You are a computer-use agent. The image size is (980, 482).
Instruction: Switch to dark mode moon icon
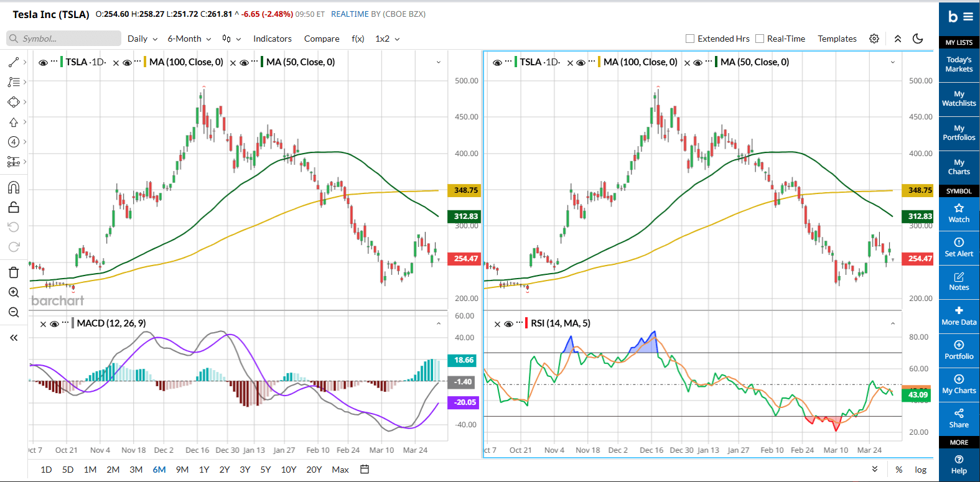point(918,39)
